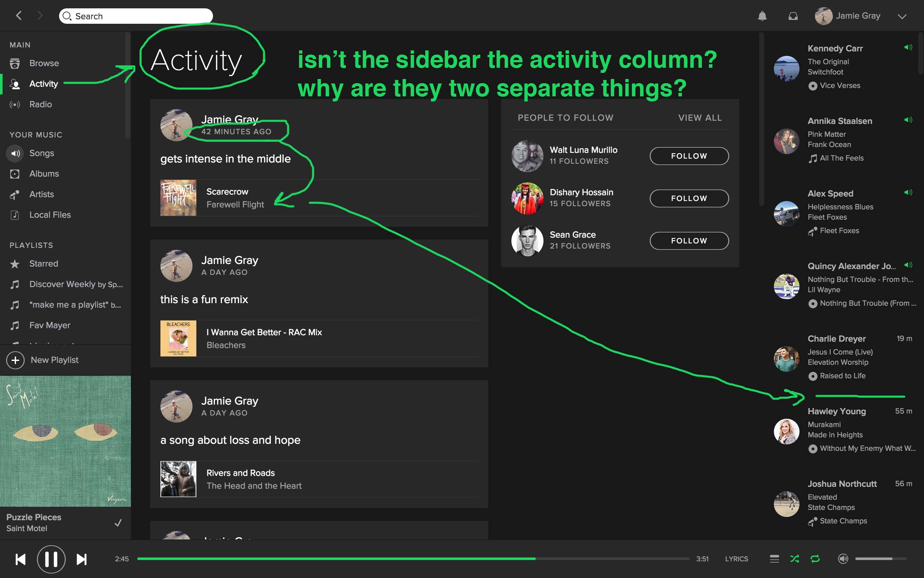Show the LYRICS for this song
This screenshot has width=924, height=578.
(x=737, y=559)
